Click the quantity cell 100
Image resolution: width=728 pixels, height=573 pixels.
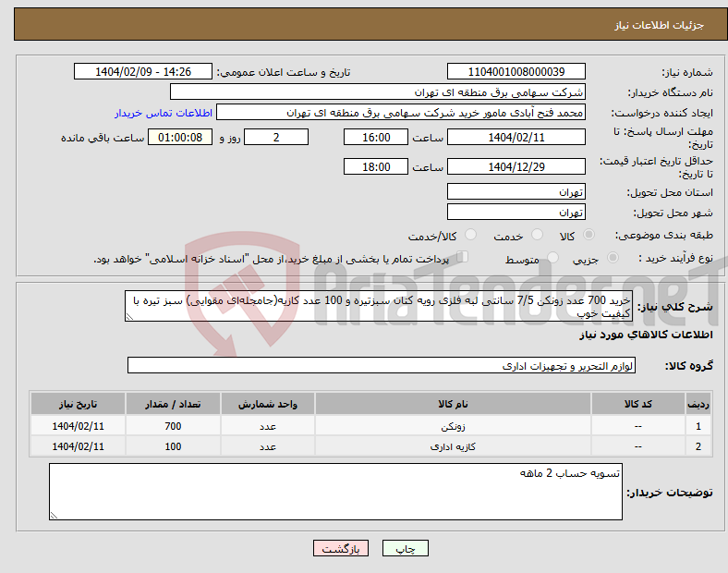(173, 446)
